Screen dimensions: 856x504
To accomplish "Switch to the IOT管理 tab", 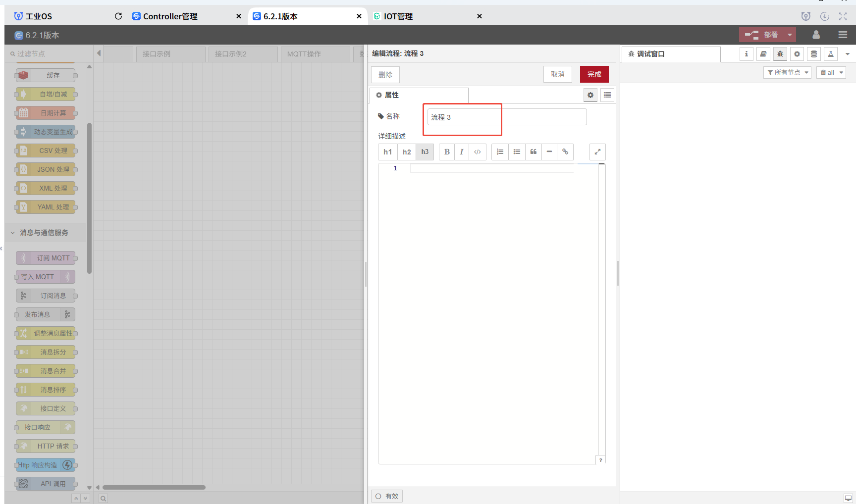I will point(398,16).
